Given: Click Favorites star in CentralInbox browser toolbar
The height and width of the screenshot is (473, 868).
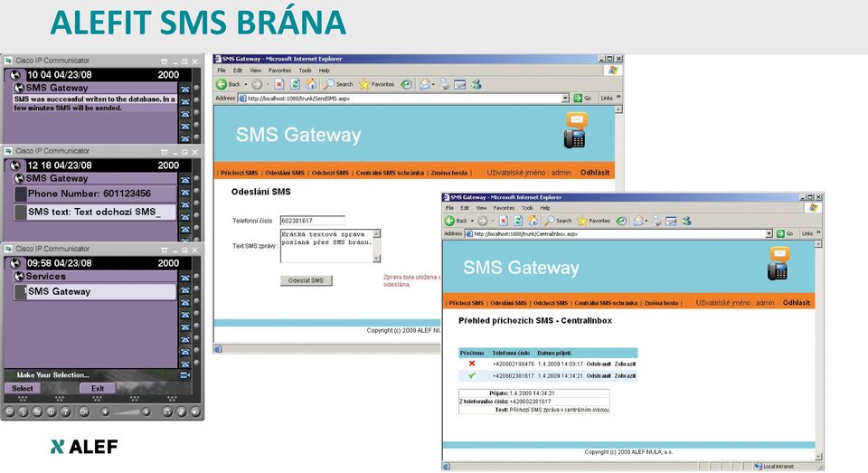Looking at the screenshot, I should tap(582, 221).
